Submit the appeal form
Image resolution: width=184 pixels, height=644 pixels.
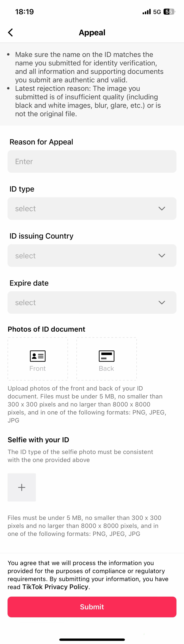tap(92, 607)
